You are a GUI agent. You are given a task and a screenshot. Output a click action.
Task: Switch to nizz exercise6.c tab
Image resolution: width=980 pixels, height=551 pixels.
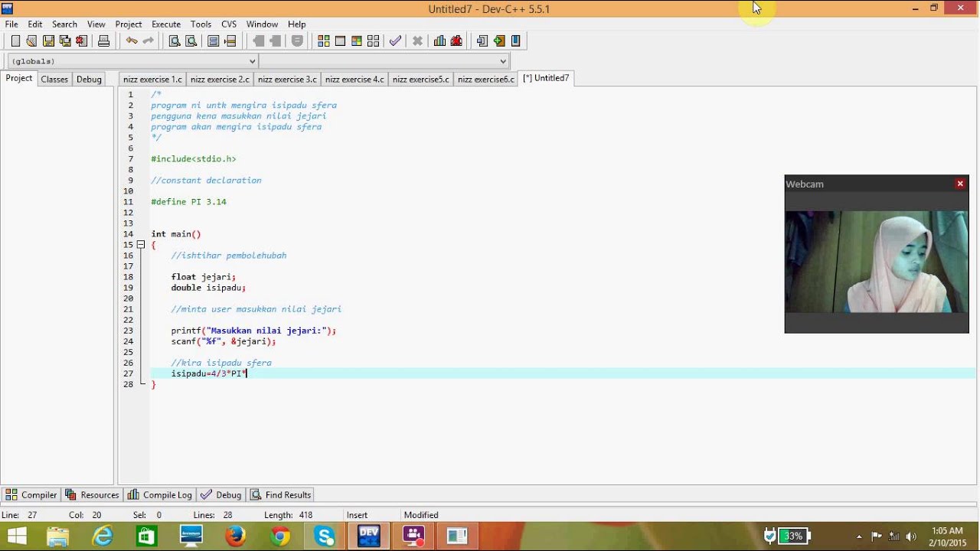click(486, 79)
